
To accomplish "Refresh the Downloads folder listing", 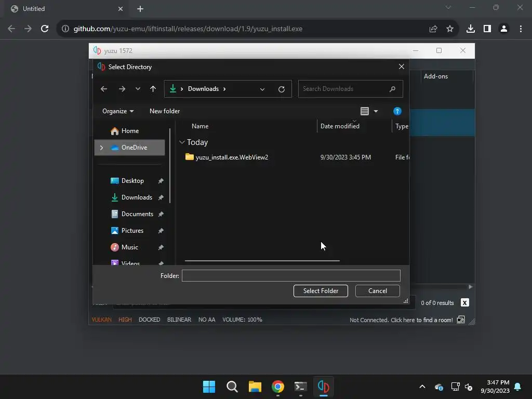I will (281, 89).
